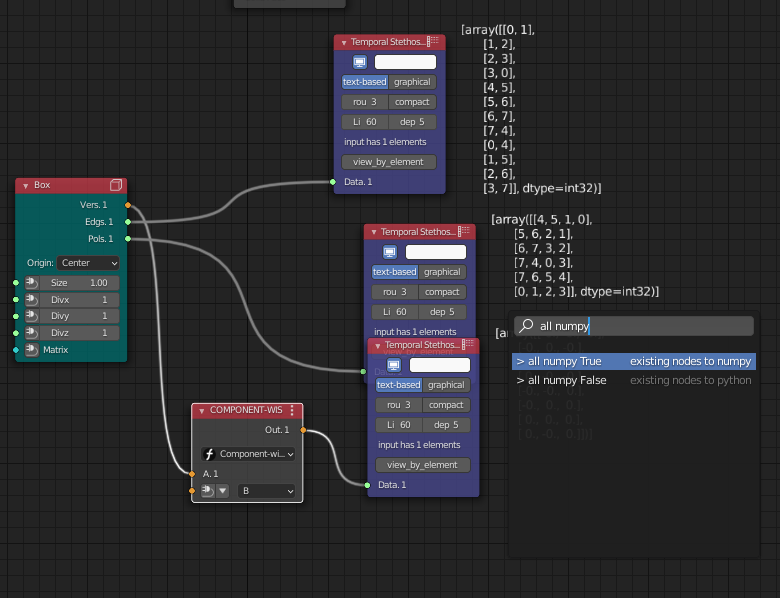The image size is (780, 598).
Task: Select graphical on Component-wise Stethoscope
Action: tap(446, 385)
